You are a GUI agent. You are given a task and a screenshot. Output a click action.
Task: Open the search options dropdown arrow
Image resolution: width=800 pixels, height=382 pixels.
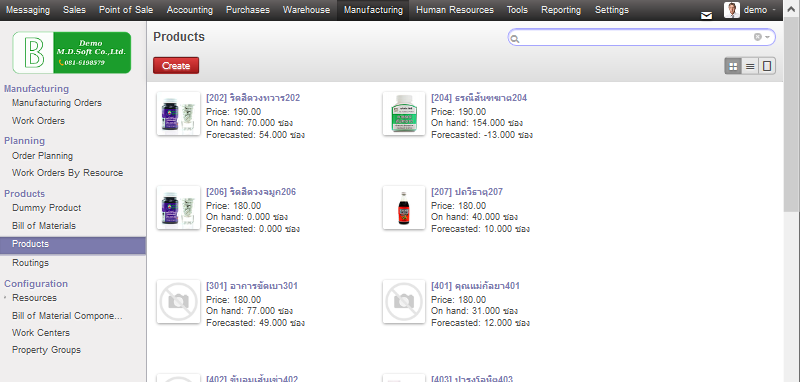click(x=767, y=37)
